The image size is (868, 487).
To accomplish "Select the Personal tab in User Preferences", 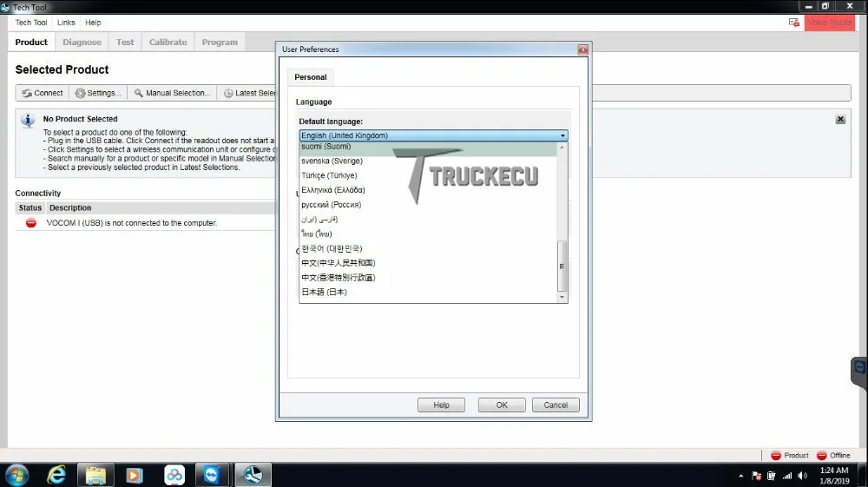I will click(x=311, y=77).
